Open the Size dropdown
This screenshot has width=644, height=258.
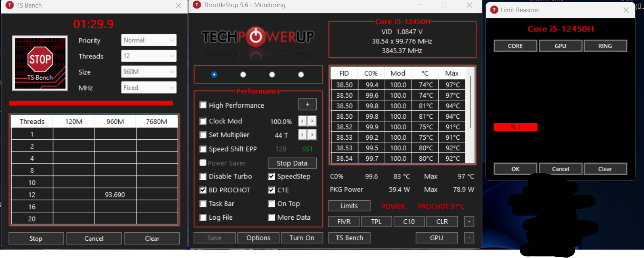tap(149, 72)
